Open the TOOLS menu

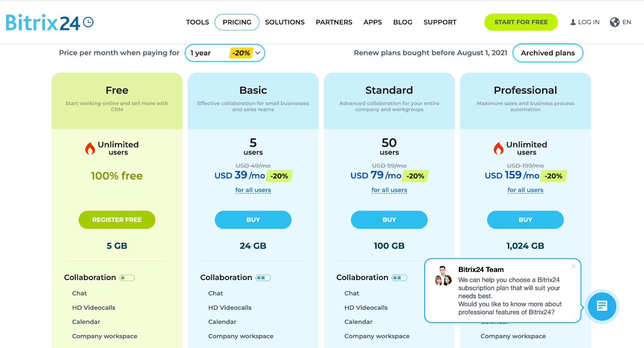pos(197,22)
